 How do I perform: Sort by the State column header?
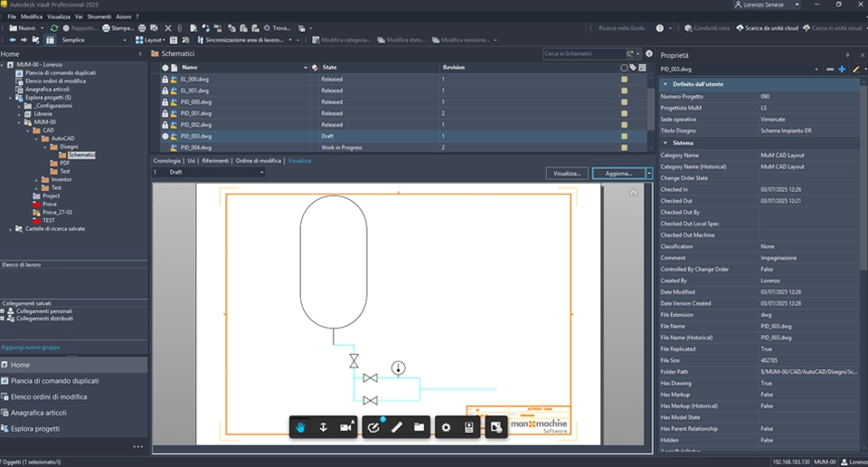pyautogui.click(x=329, y=68)
